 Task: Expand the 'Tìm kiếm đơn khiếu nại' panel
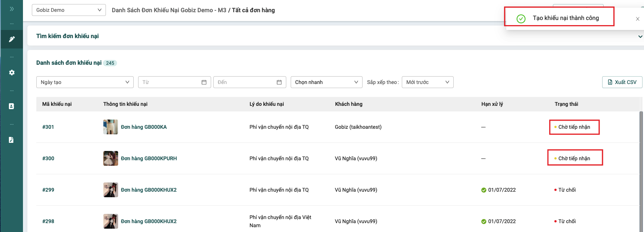click(640, 36)
